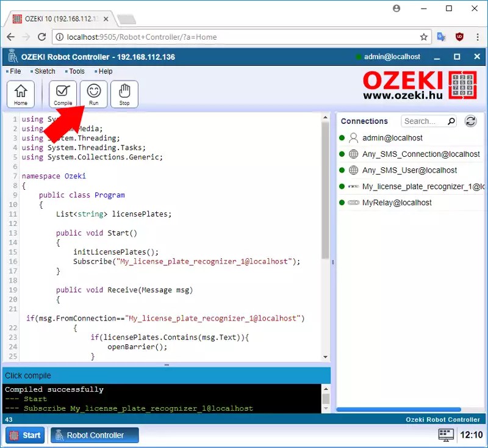
Task: Select MyRelay@localhost connection
Action: coord(411,203)
